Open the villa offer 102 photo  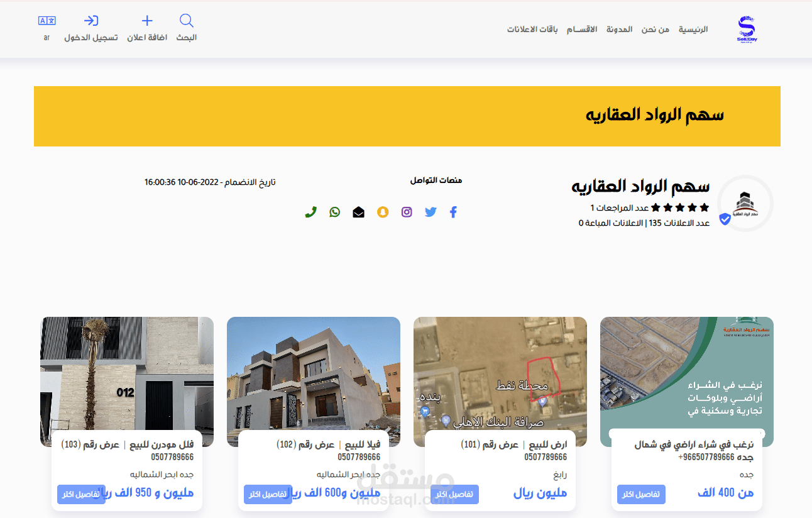click(x=313, y=375)
